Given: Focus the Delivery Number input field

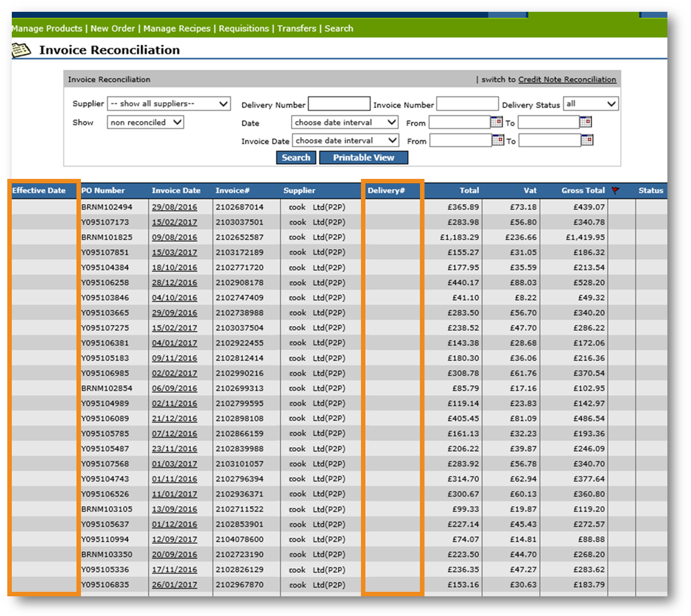Looking at the screenshot, I should pos(339,104).
